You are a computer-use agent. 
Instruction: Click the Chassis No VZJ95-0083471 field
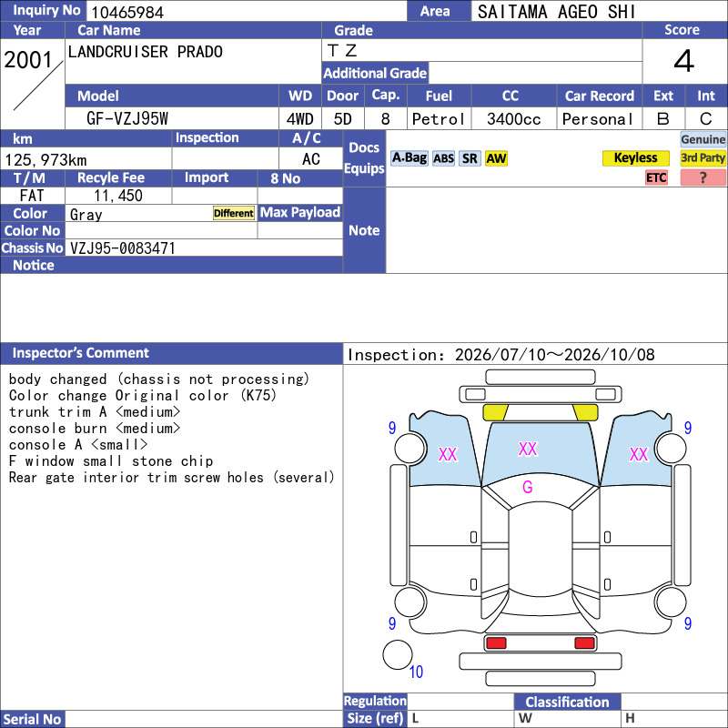coord(204,248)
